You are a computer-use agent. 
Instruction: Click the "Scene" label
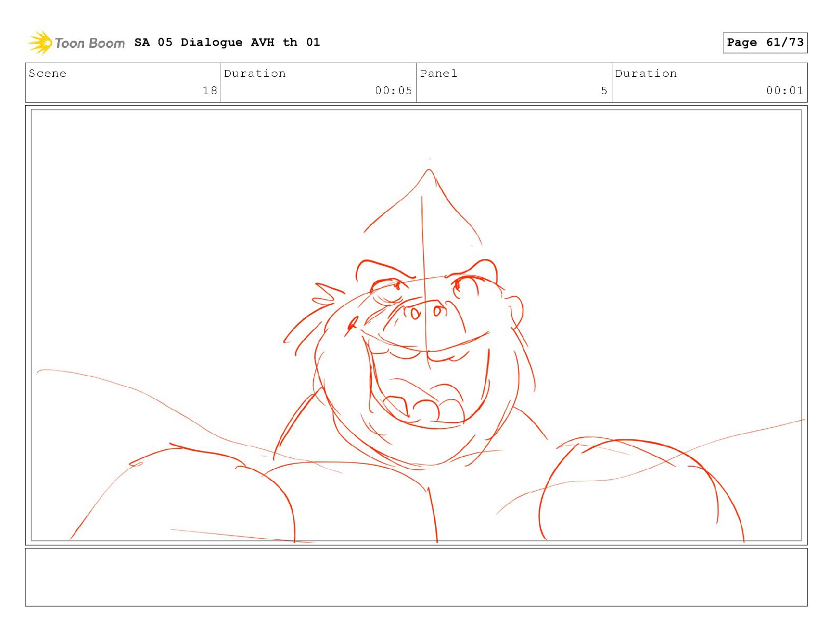pyautogui.click(x=48, y=74)
